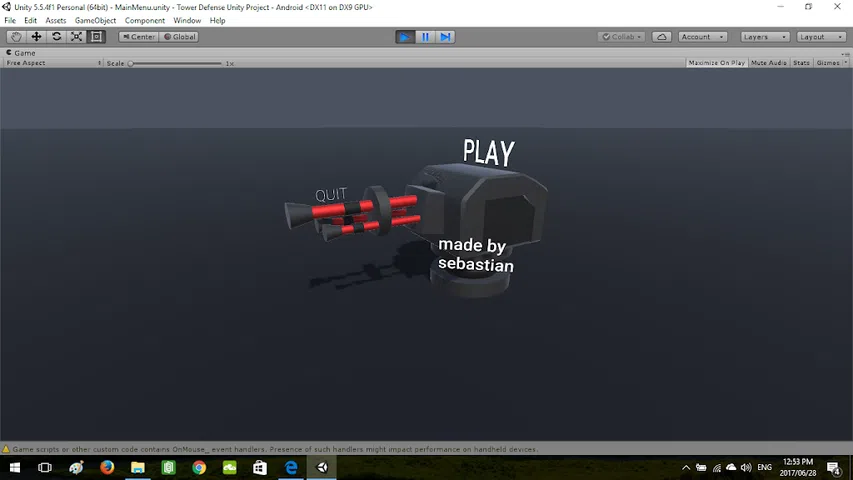The height and width of the screenshot is (480, 853).
Task: Select the Scale tool
Action: point(76,37)
